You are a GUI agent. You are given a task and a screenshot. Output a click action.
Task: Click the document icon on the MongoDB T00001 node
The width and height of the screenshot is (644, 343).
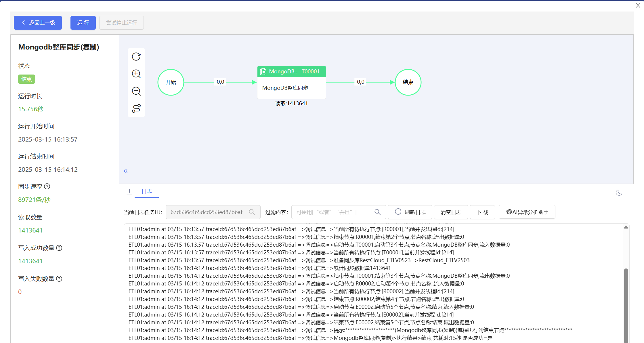click(263, 71)
